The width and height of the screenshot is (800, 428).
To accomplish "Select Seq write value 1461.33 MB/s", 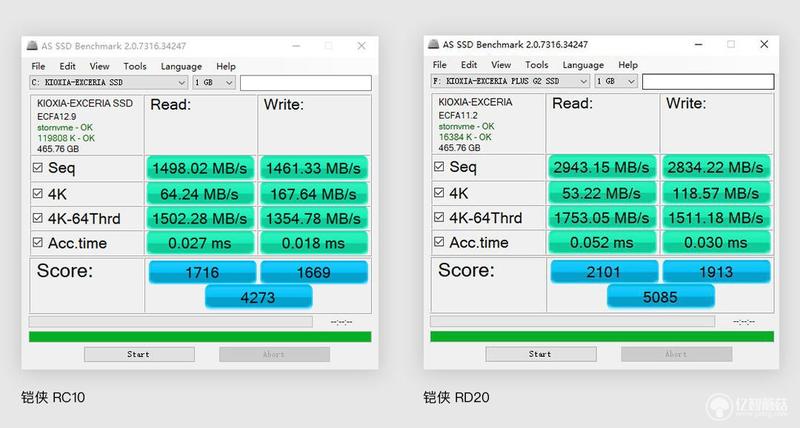I will (314, 168).
